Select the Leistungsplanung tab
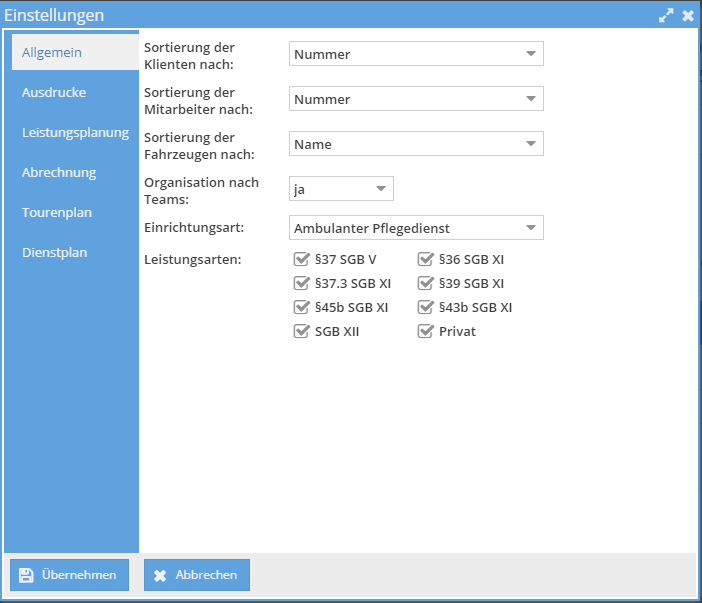 (x=75, y=132)
